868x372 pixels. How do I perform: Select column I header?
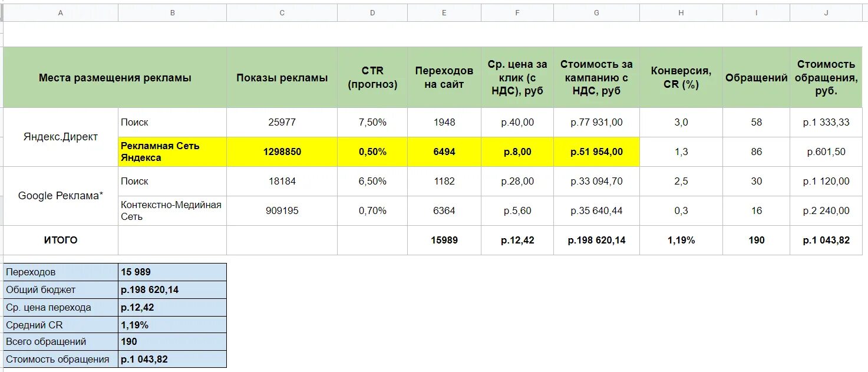757,12
